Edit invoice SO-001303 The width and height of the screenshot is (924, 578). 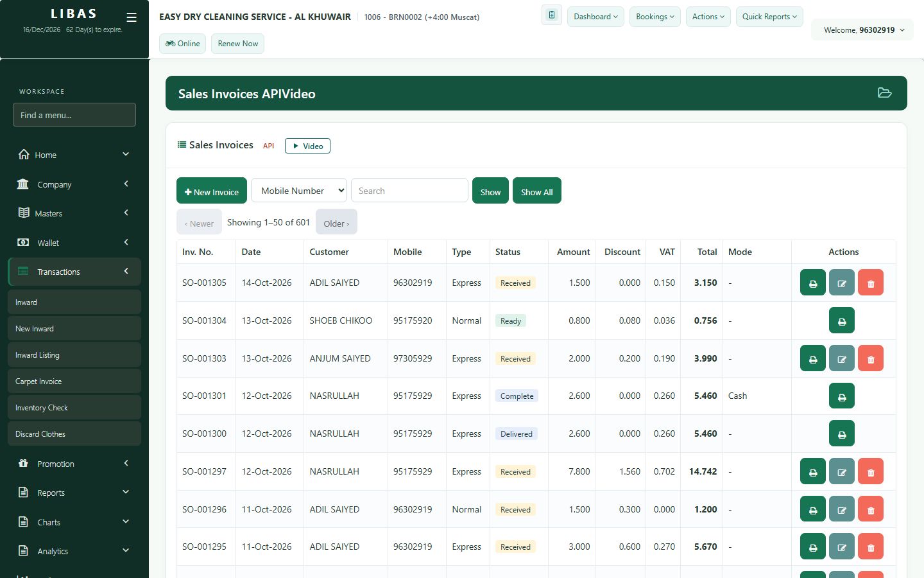click(842, 358)
